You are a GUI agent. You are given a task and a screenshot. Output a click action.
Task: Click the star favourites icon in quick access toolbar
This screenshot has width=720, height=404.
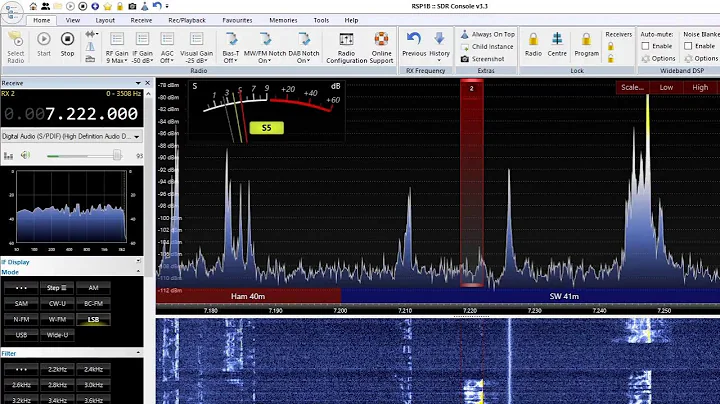click(x=107, y=6)
